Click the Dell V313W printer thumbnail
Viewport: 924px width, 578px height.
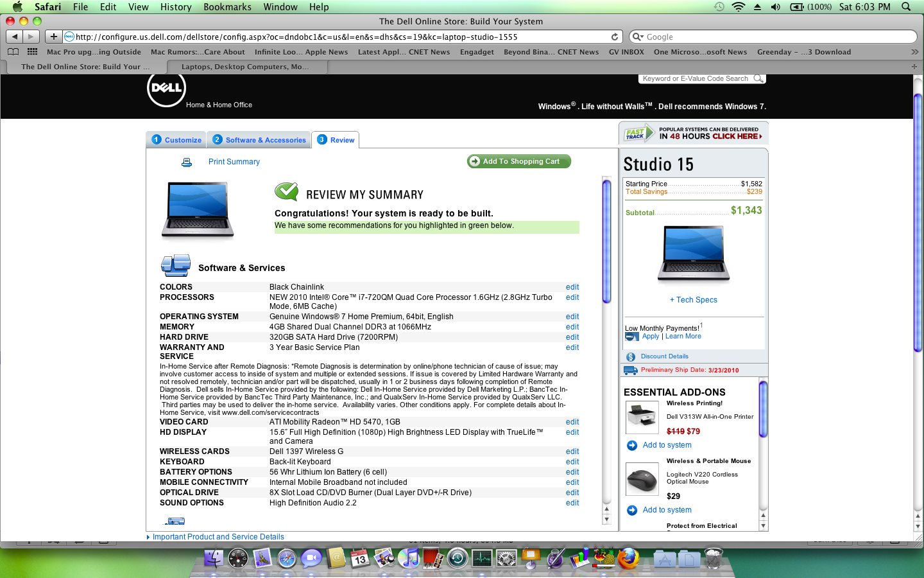pyautogui.click(x=642, y=417)
